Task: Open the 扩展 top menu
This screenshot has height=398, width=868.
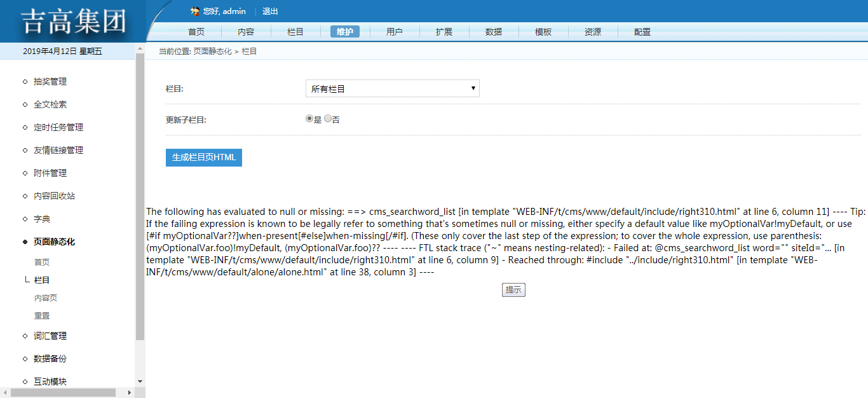Action: click(x=444, y=32)
